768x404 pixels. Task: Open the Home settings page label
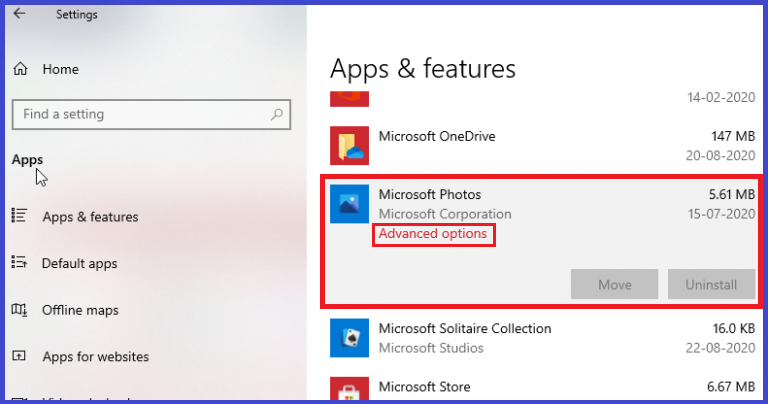click(60, 69)
